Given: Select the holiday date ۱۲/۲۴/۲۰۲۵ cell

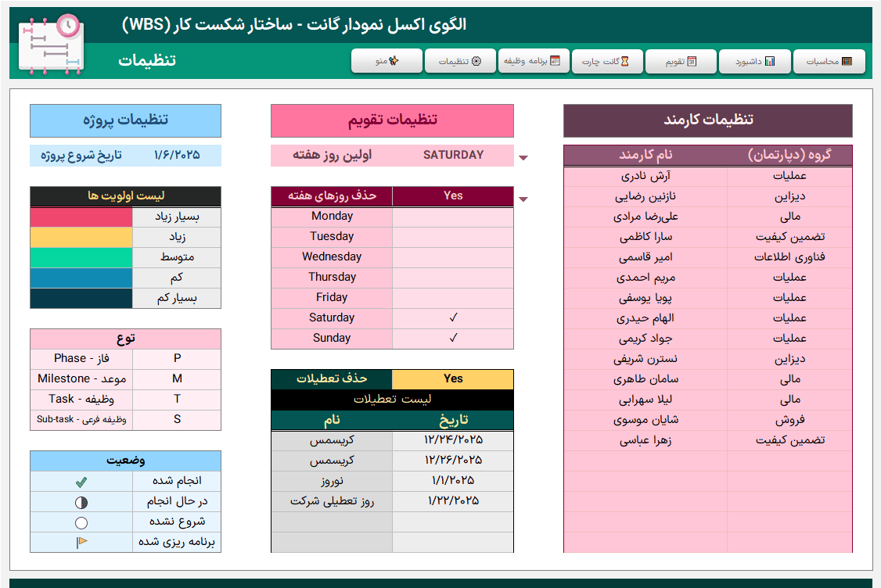Looking at the screenshot, I should 453,439.
